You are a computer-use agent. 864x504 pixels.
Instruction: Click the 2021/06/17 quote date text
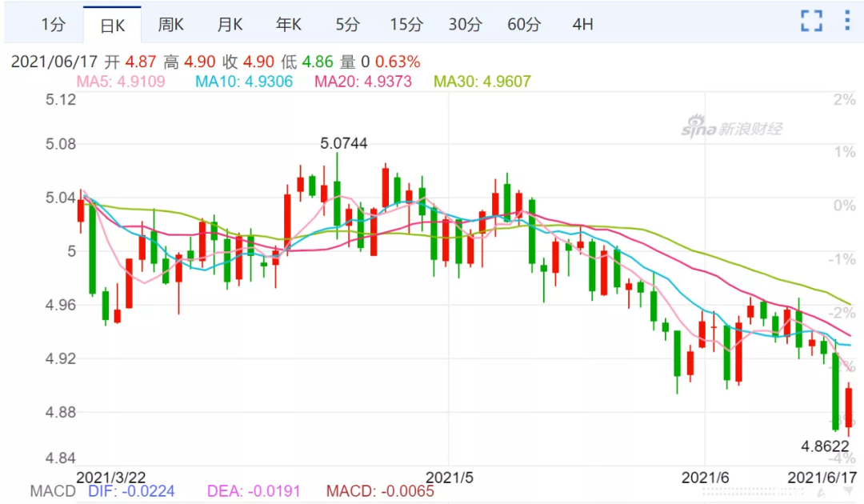tap(54, 62)
